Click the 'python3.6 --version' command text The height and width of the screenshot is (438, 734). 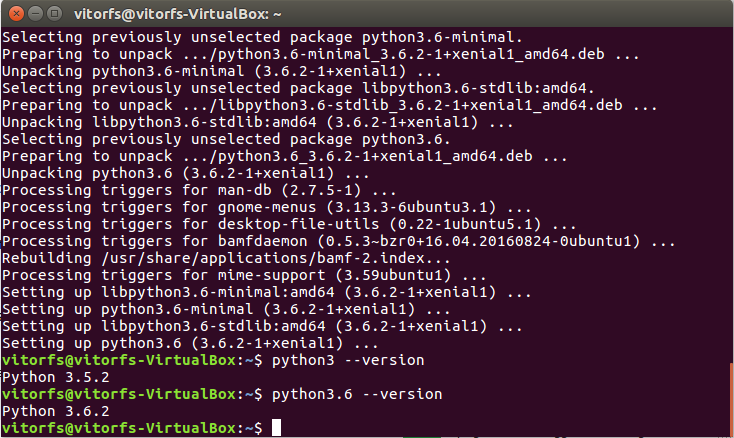point(357,394)
